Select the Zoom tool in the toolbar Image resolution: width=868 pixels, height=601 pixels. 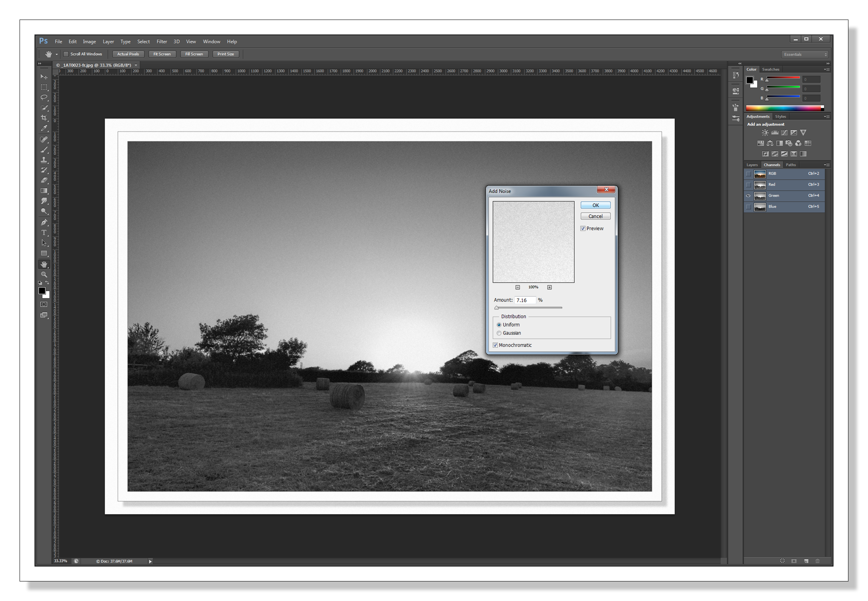[x=44, y=274]
